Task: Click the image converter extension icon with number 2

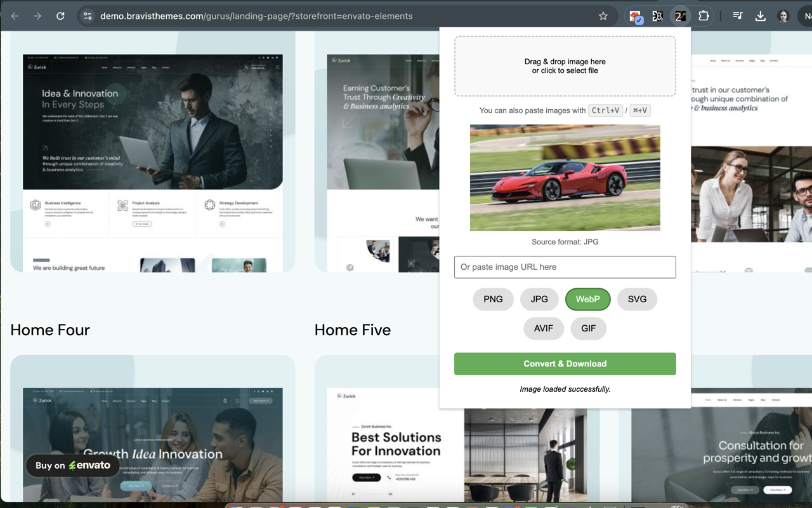Action: coord(680,17)
